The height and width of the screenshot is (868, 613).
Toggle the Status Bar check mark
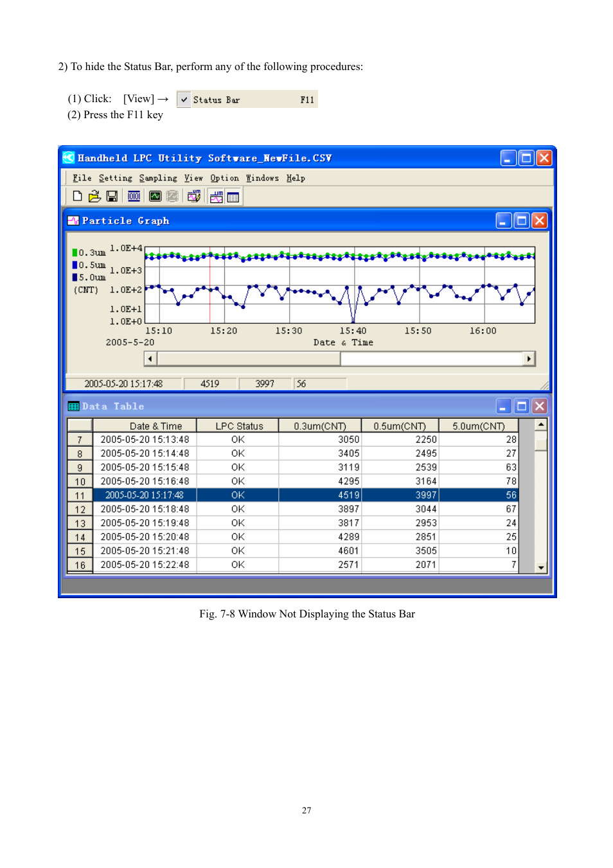pyautogui.click(x=184, y=100)
